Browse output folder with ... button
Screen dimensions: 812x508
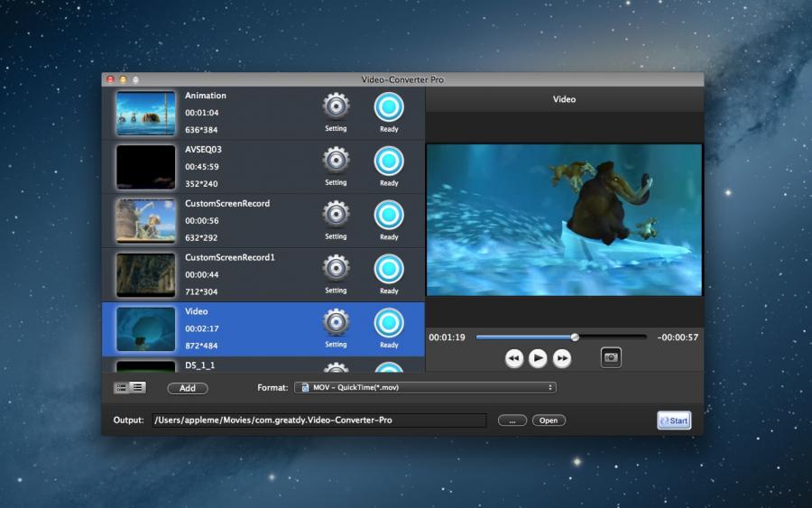512,420
